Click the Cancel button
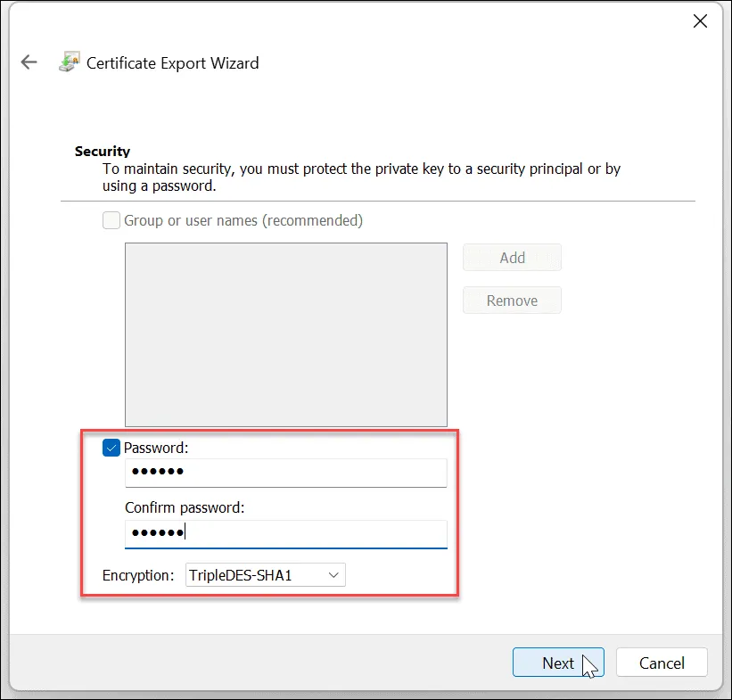 tap(662, 663)
